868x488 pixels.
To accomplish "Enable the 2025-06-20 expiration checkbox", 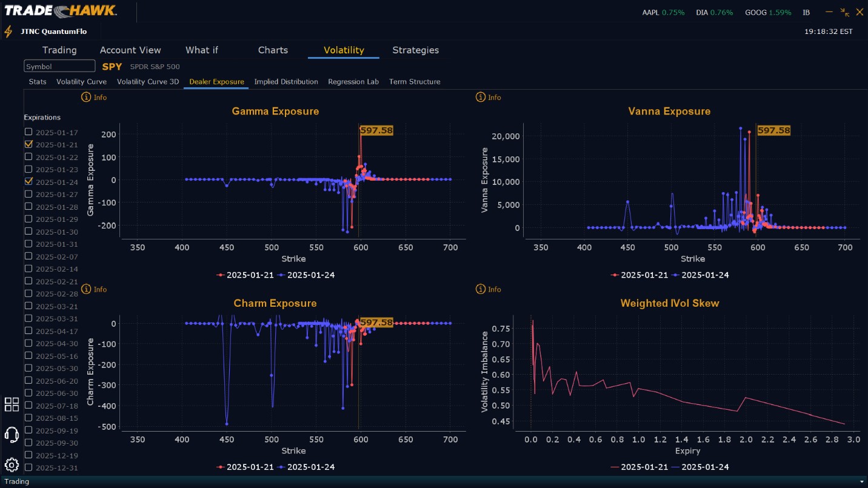I will click(28, 381).
